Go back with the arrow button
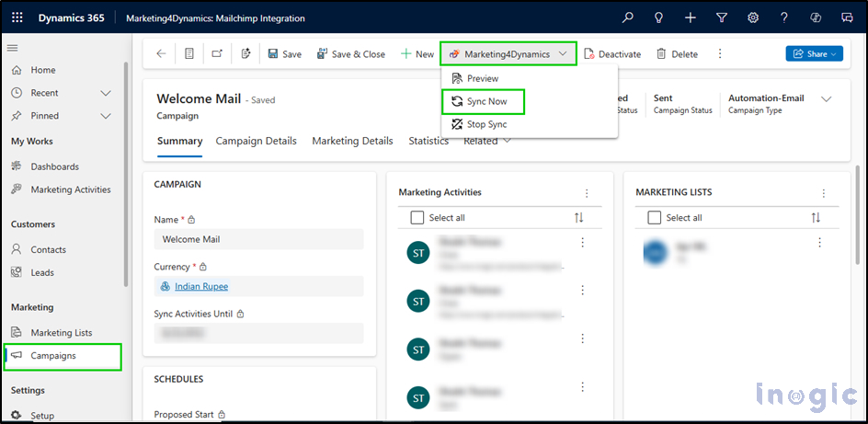 tap(161, 53)
